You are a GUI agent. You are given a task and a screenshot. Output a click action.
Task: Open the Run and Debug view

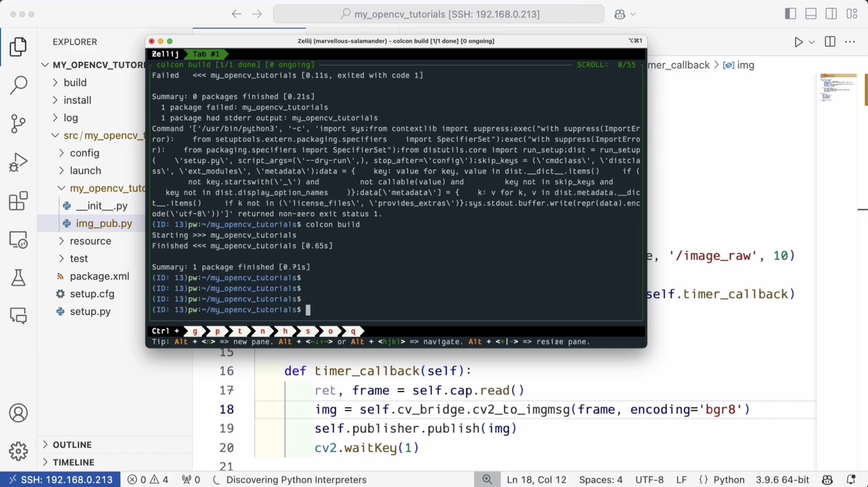pyautogui.click(x=18, y=162)
